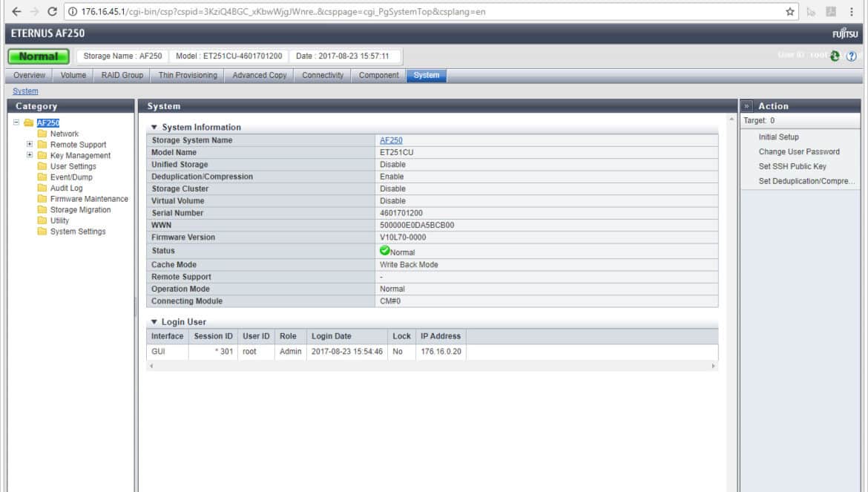Screen dimensions: 868x492
Task: Open the AF250 storage system name link
Action: 391,140
